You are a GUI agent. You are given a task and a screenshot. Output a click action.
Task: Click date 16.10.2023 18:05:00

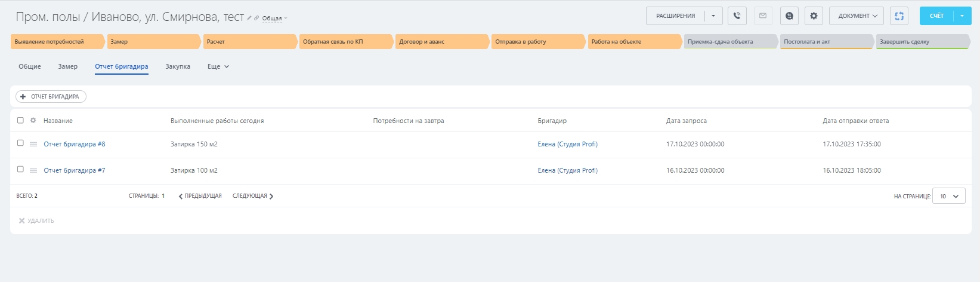pos(852,170)
